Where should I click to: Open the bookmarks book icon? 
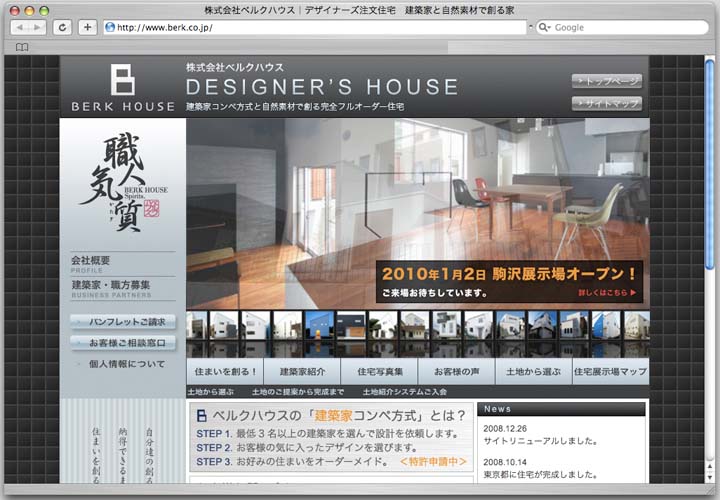tap(21, 47)
